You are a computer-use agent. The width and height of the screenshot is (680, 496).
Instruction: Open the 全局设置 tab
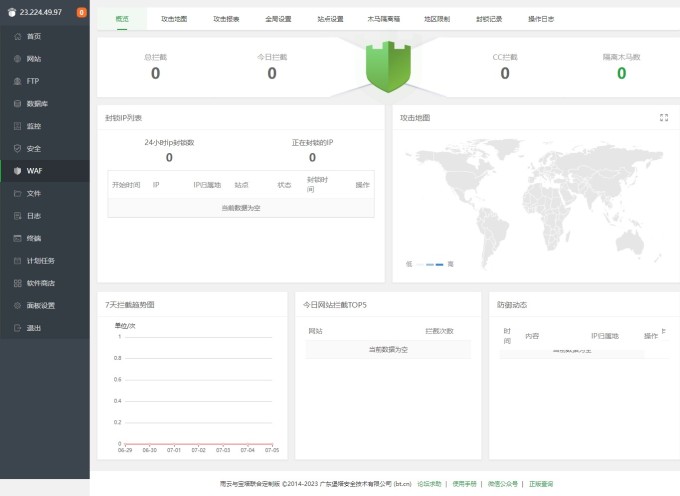click(278, 19)
